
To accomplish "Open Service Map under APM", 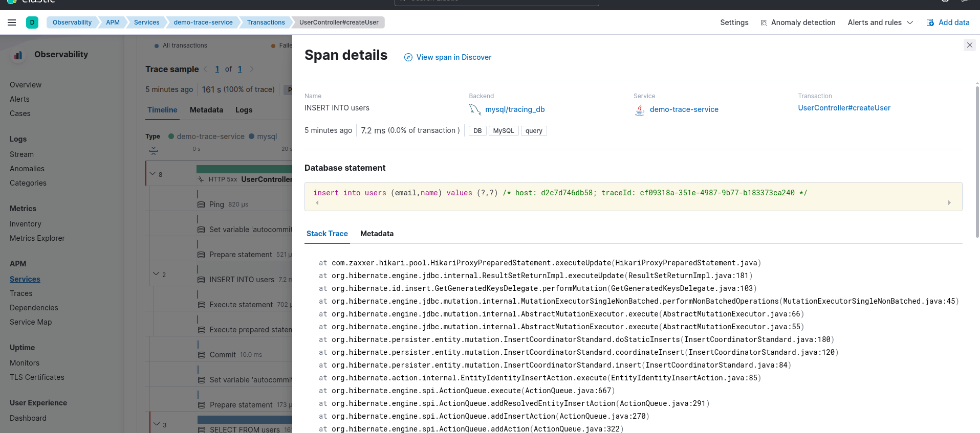I will pos(31,322).
